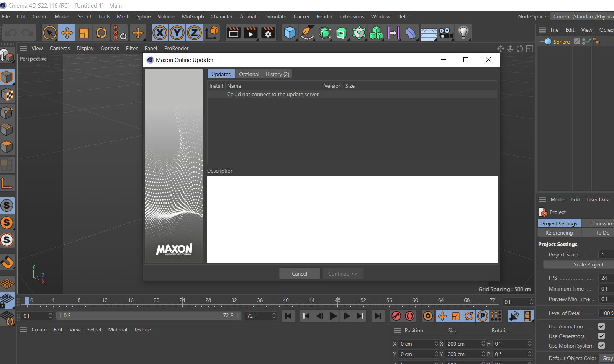Viewport: 614px width, 364px height.
Task: Click the PSR reset icon
Action: click(120, 33)
